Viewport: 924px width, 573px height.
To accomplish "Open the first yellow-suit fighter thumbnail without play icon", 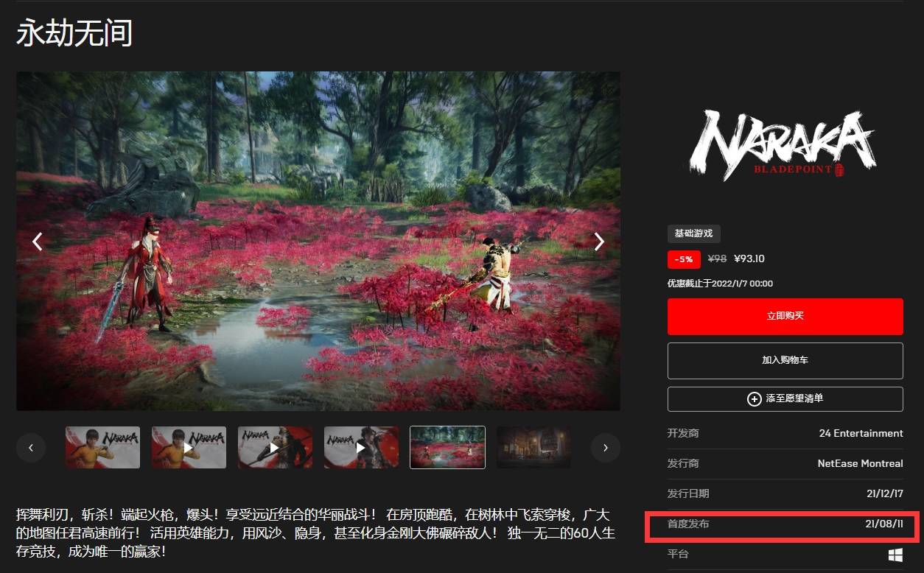I will [x=102, y=447].
